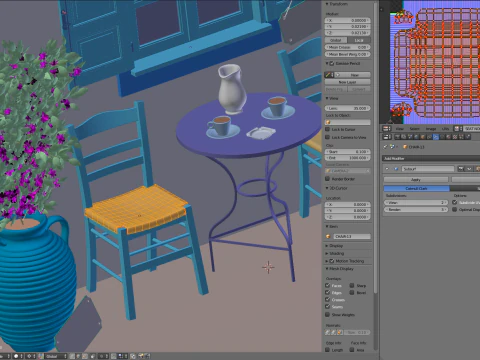Enable the Render Border checkbox
The image size is (480, 360).
point(327,179)
